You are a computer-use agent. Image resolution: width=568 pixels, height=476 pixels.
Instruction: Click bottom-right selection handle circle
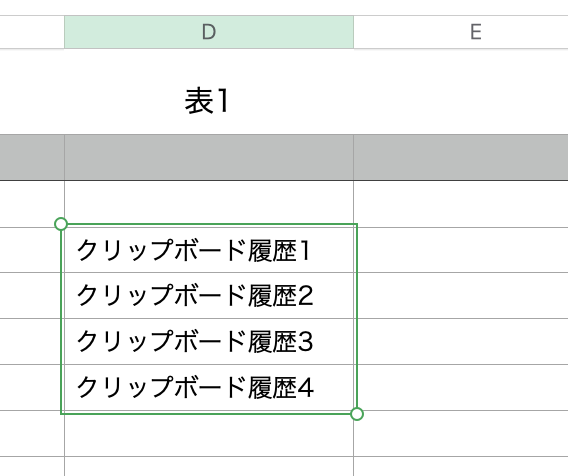[357, 414]
